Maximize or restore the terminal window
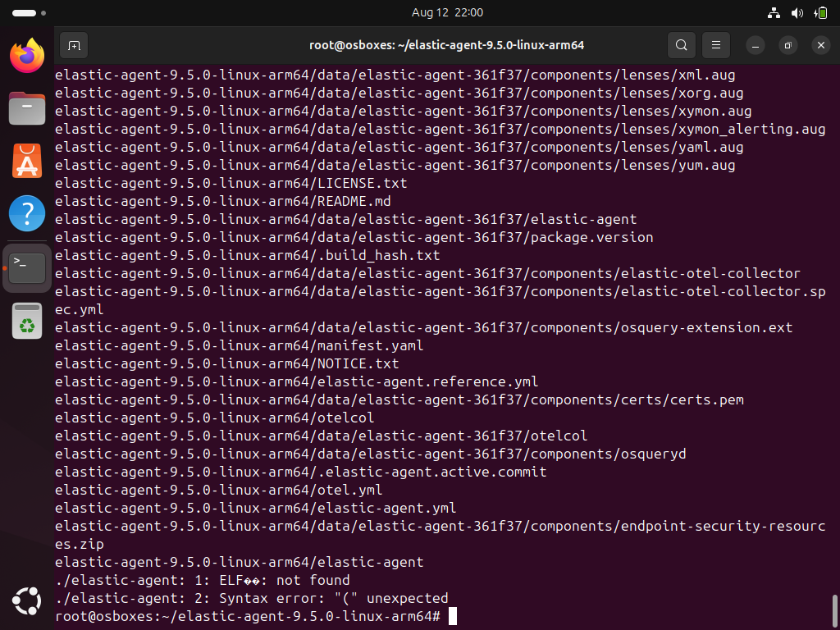 click(788, 46)
